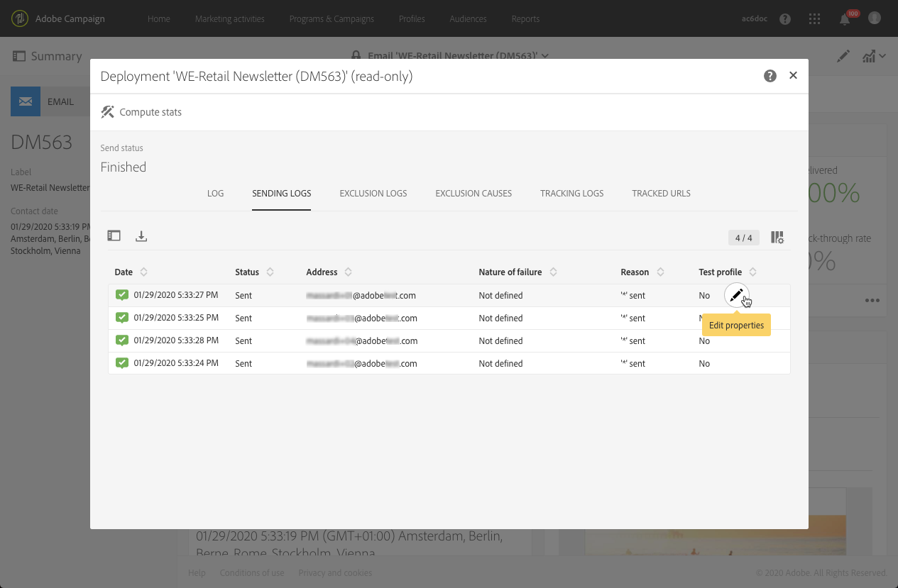
Task: Open the reports chart dropdown icon
Action: [x=874, y=56]
